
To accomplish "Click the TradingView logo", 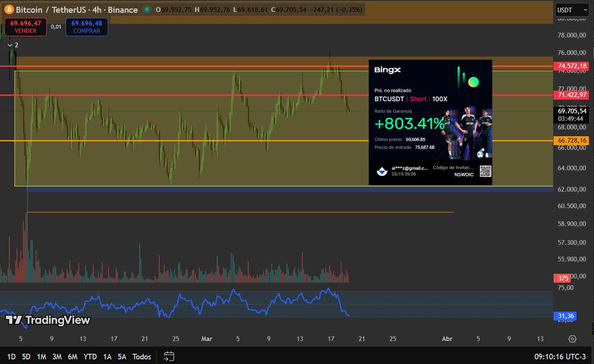I will pyautogui.click(x=48, y=320).
